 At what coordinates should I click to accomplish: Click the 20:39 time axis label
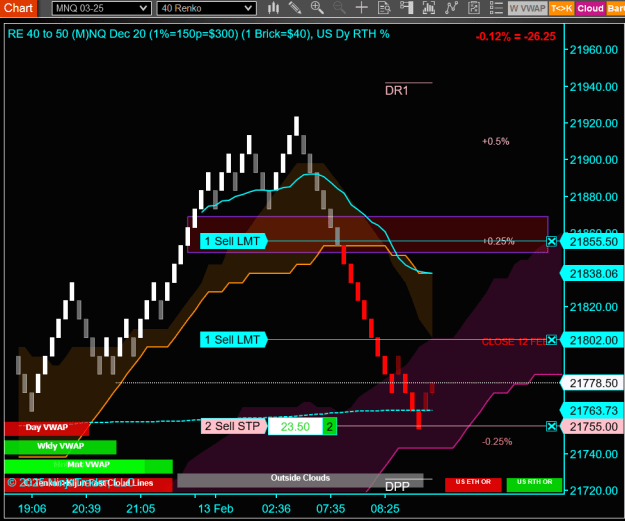[86, 509]
